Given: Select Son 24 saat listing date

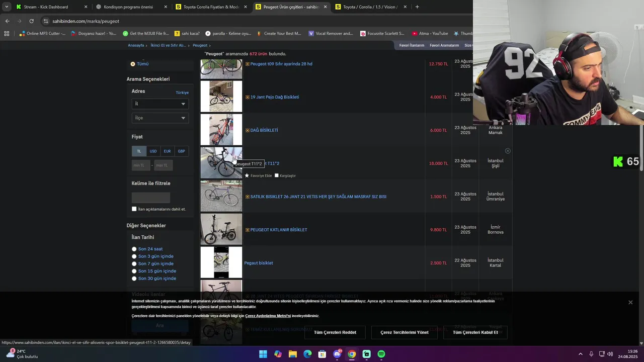Looking at the screenshot, I should (x=134, y=249).
